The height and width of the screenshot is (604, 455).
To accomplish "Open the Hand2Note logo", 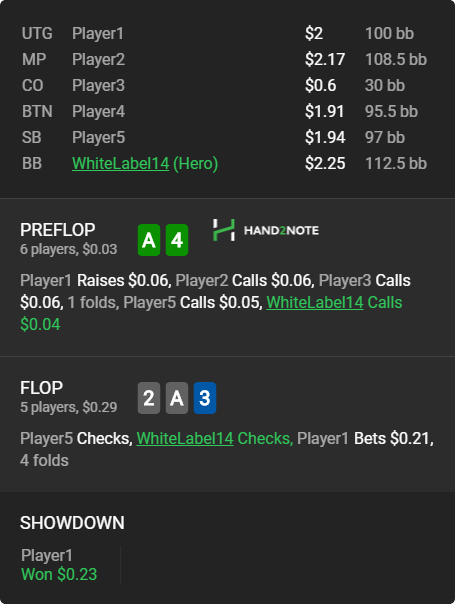I will click(266, 230).
